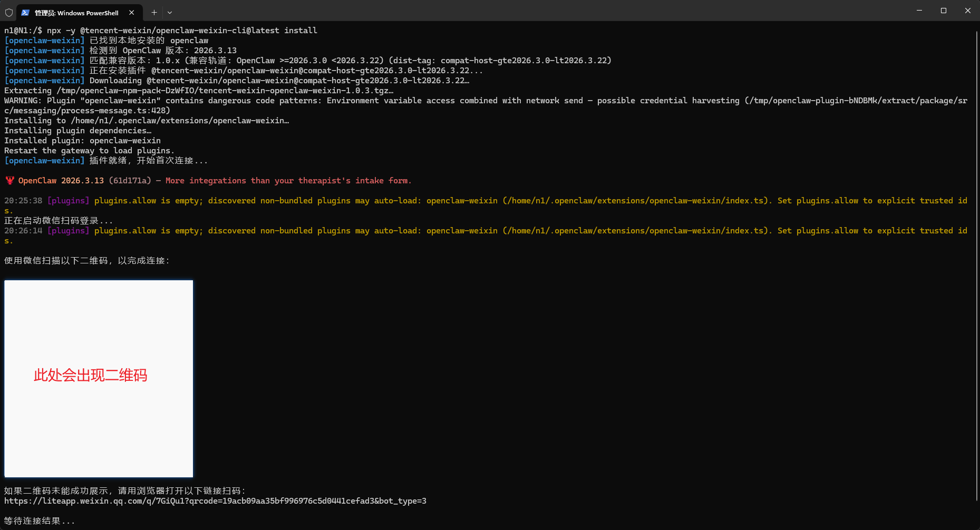Click the 20:25:38 plugins log timestamp
The width and height of the screenshot is (980, 530).
[23, 201]
